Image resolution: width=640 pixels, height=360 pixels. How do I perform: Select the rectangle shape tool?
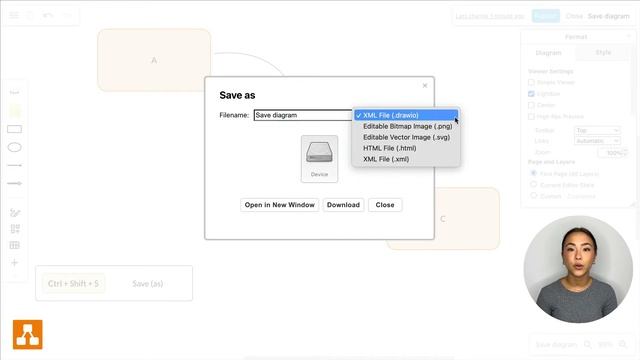point(15,129)
